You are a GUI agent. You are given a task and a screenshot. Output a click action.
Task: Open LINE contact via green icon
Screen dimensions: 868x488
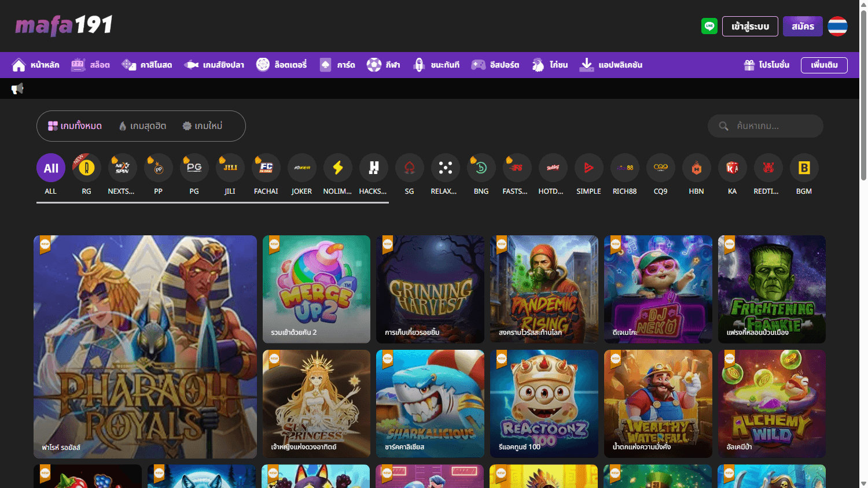tap(711, 26)
